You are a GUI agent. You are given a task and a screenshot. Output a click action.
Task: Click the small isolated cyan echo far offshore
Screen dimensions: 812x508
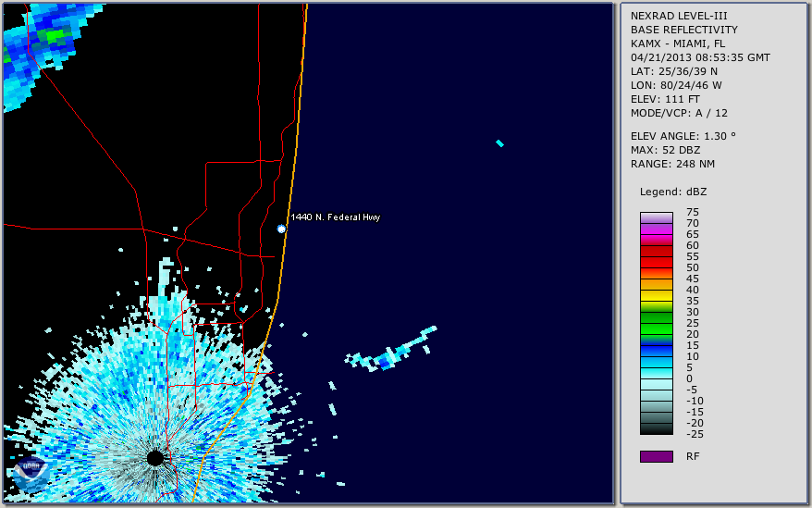(x=499, y=143)
